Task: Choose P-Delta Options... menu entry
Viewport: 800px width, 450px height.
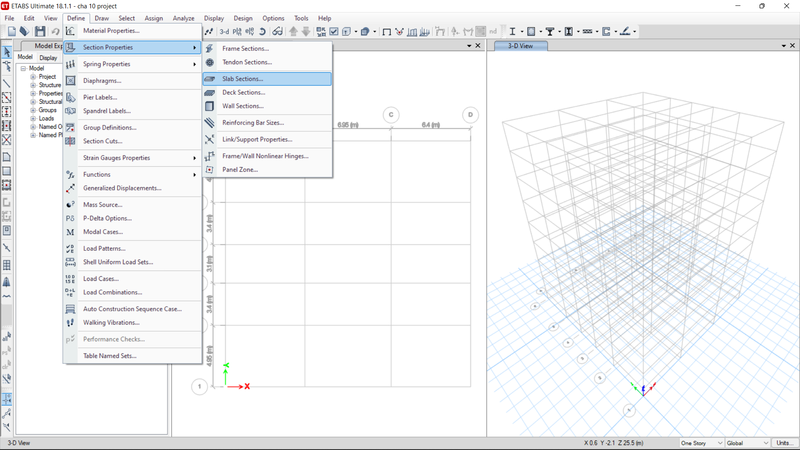Action: coord(132,218)
